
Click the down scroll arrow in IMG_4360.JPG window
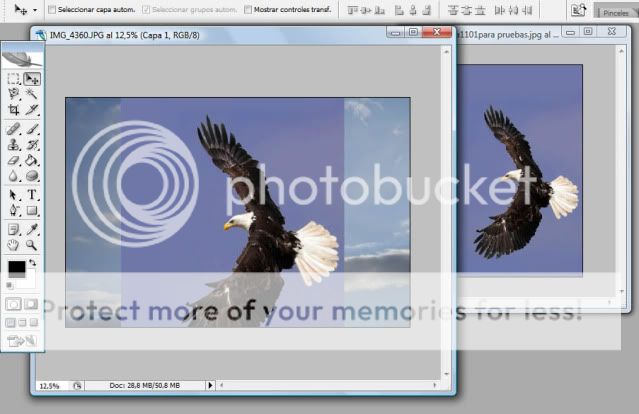pyautogui.click(x=446, y=373)
